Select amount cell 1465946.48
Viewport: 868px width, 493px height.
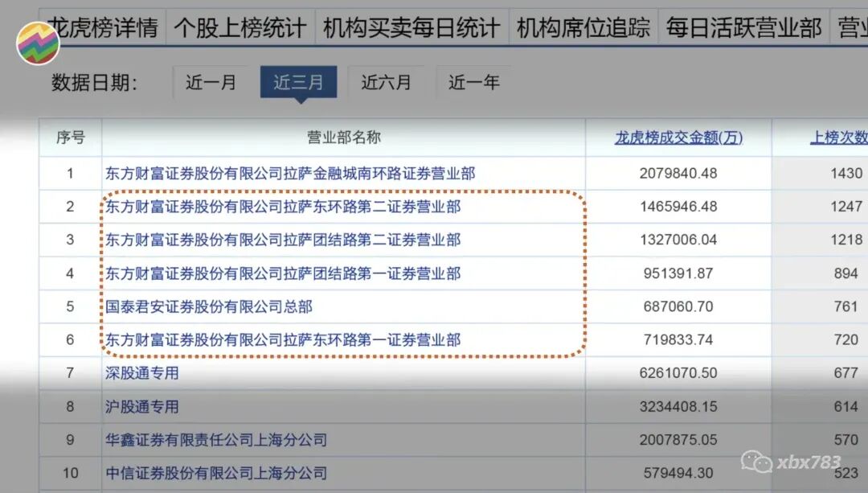click(678, 207)
